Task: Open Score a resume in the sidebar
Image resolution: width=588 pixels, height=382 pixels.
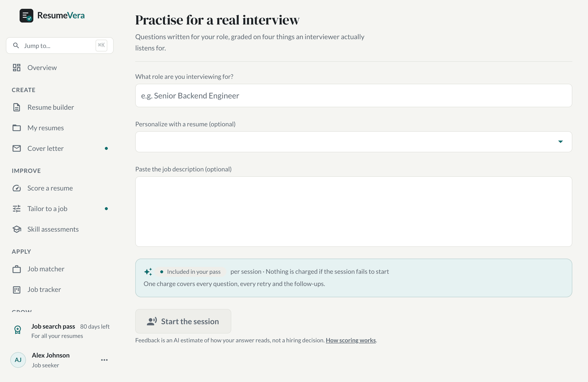Action: pos(60,188)
